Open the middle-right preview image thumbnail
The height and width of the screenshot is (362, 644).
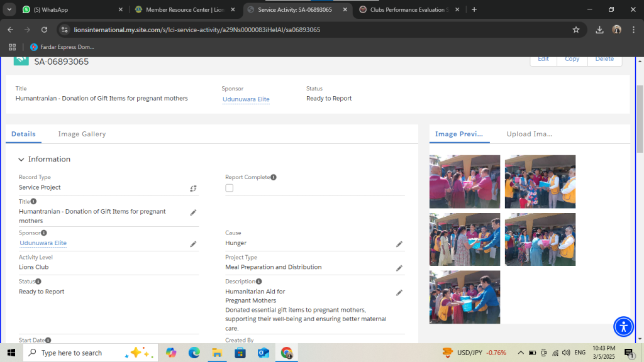(540, 239)
